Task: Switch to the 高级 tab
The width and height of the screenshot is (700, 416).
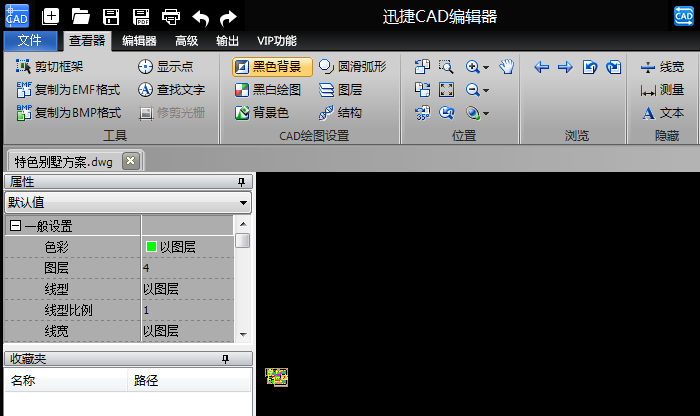Action: pyautogui.click(x=186, y=41)
